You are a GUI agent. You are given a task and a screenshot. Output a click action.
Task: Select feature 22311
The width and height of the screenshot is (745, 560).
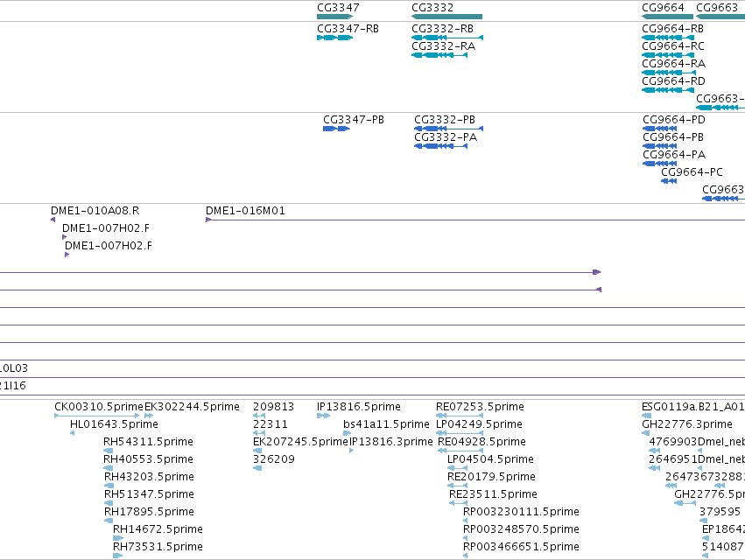(x=271, y=424)
